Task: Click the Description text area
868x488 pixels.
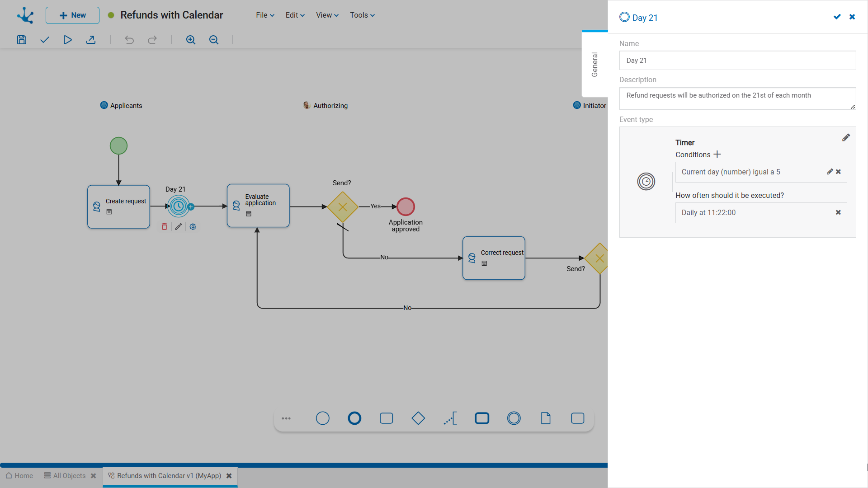Action: [x=737, y=99]
